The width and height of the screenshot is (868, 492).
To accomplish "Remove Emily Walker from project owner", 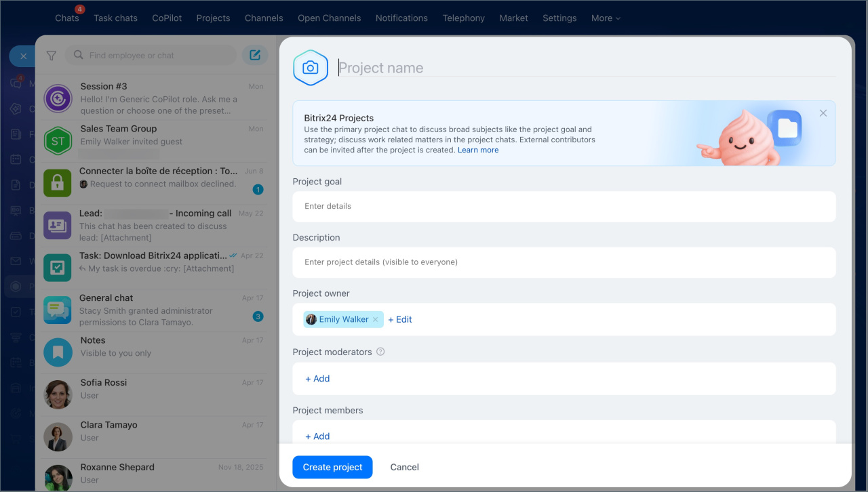I will [376, 319].
